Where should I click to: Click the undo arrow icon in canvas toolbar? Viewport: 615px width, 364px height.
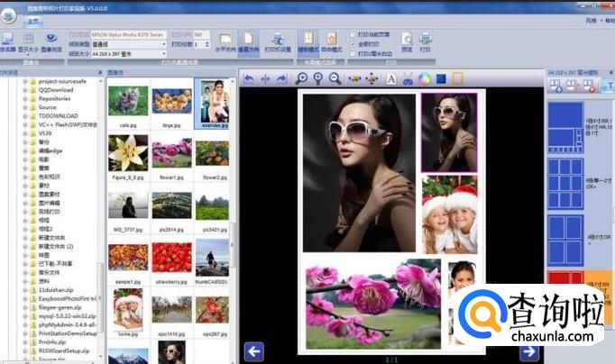[x=249, y=79]
